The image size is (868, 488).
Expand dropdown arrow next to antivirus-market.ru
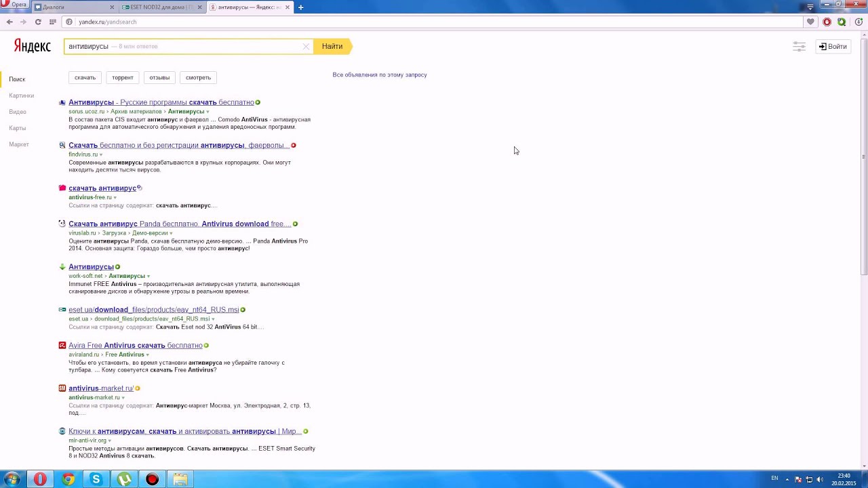point(123,398)
